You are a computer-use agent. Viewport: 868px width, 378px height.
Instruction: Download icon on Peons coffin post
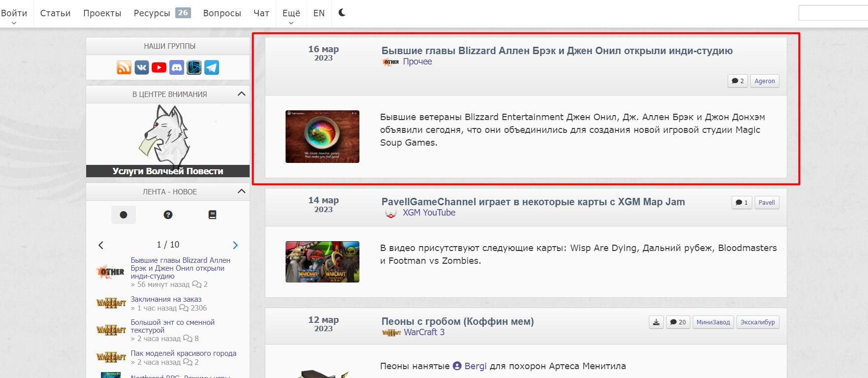(x=656, y=322)
